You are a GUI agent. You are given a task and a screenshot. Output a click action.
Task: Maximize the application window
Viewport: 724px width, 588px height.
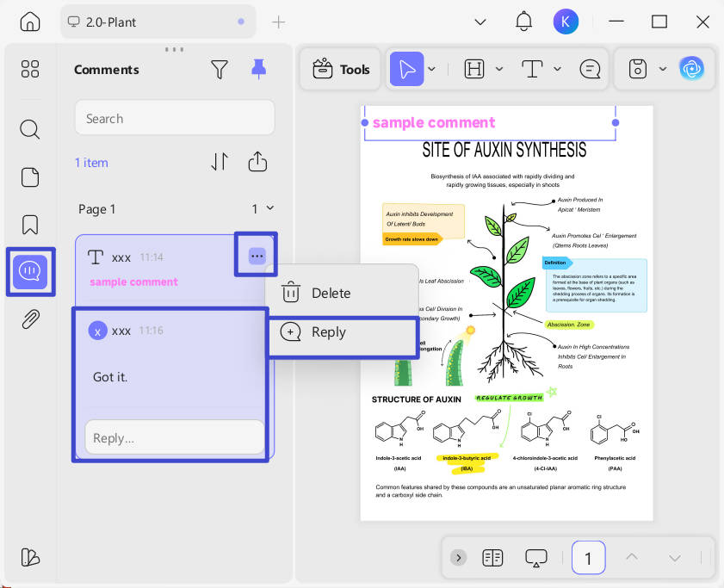[x=659, y=22]
